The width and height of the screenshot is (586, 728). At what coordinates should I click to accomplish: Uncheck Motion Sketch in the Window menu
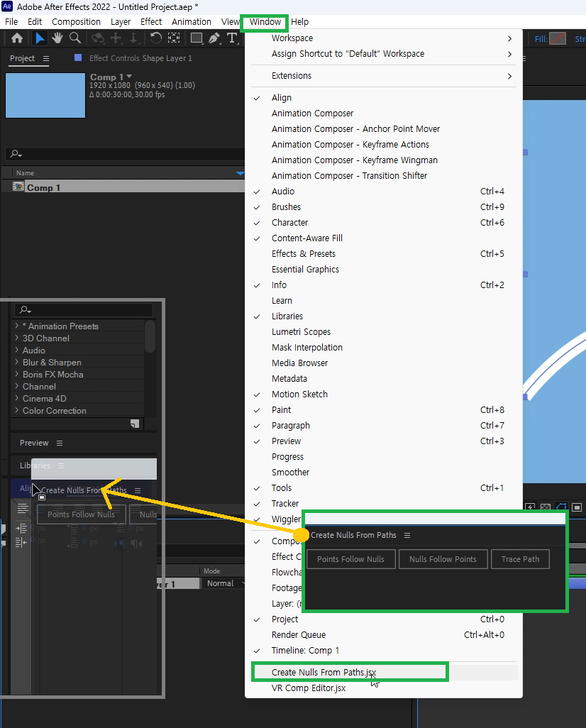(x=257, y=395)
